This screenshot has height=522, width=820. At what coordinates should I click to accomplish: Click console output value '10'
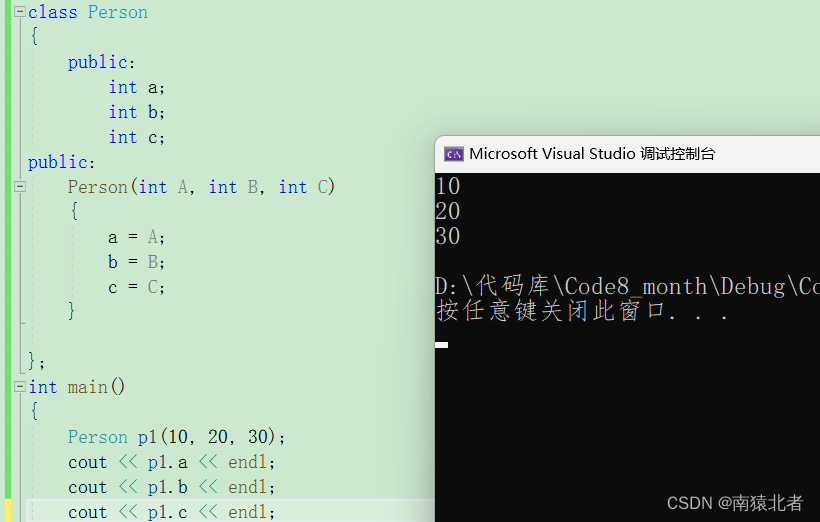pos(448,186)
